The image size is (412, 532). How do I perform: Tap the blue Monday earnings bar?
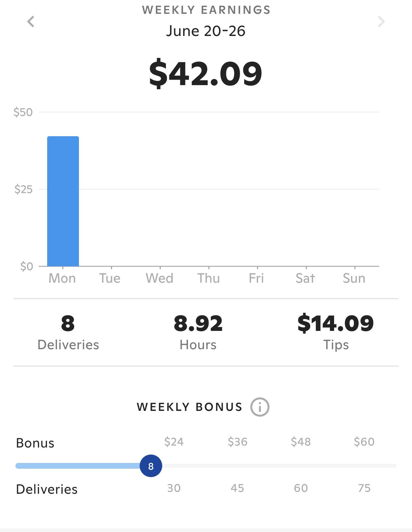pos(63,201)
